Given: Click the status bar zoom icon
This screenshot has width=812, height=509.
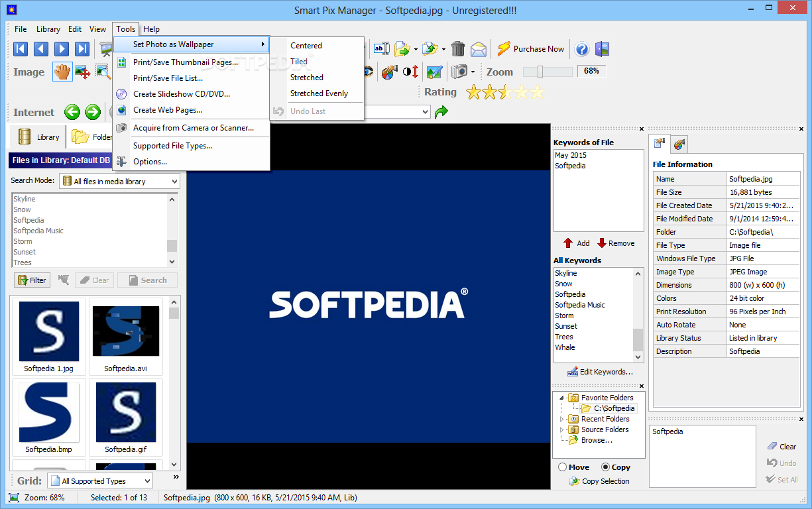Looking at the screenshot, I should point(14,497).
